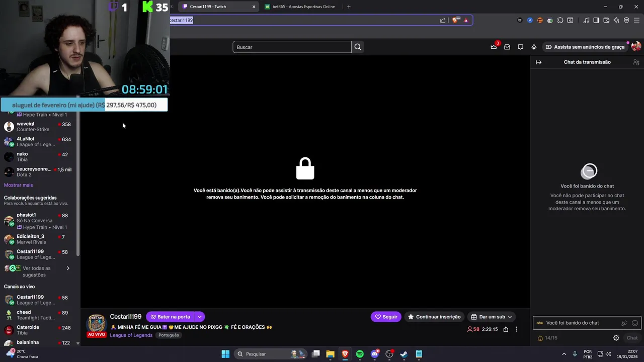Open a new browser tab

[349, 7]
